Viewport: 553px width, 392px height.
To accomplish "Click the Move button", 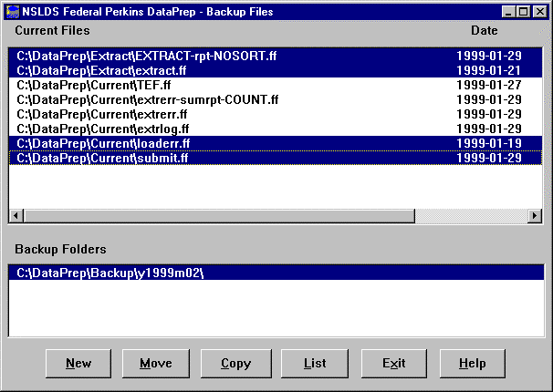I will point(156,364).
